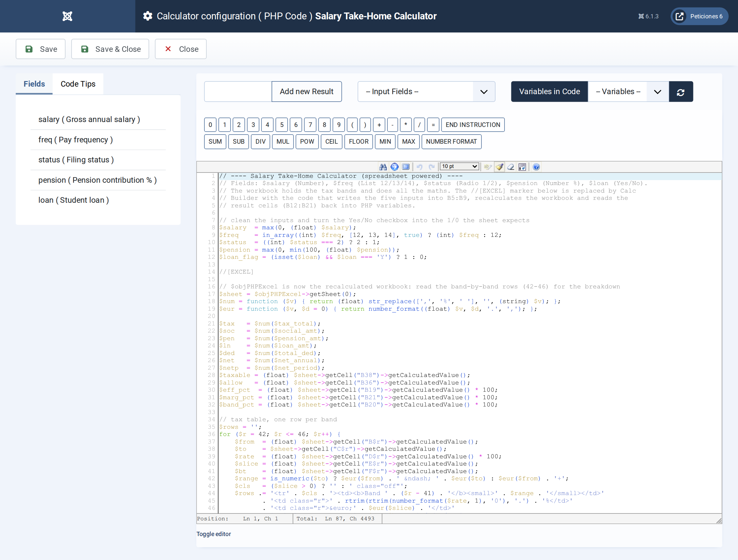Insert the pension (Pension contribution %) field
738x560 pixels.
tap(98, 180)
